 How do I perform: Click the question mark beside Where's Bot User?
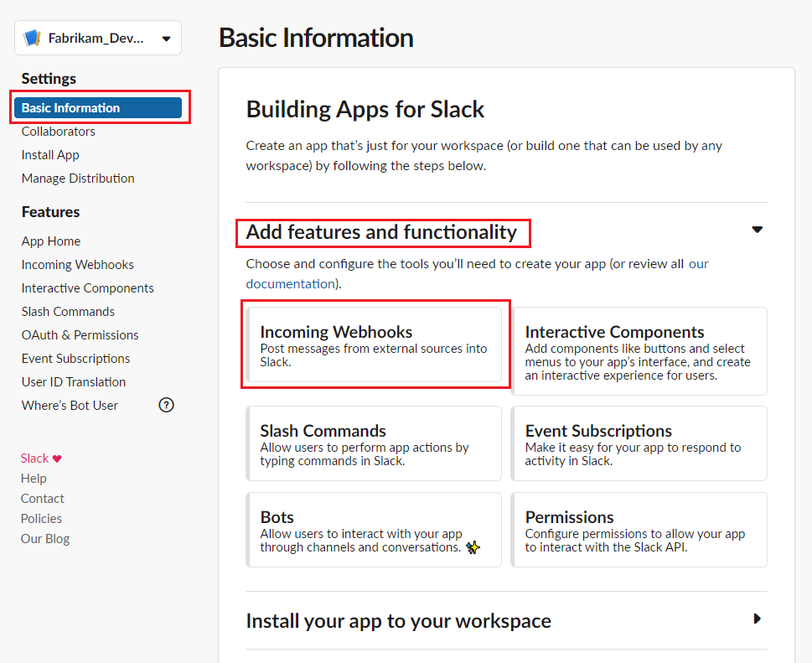(x=166, y=405)
